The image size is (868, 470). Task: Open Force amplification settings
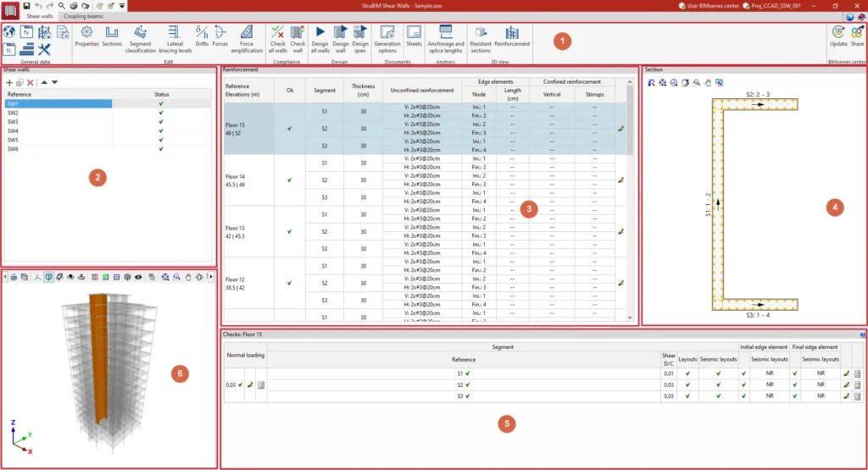click(x=247, y=39)
